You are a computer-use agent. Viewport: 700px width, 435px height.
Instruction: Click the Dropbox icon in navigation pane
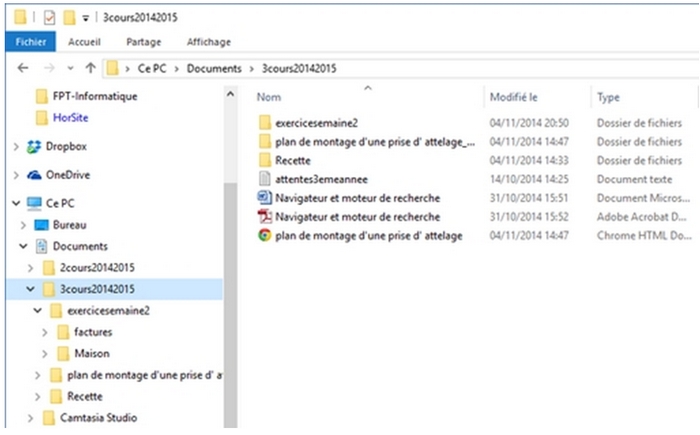(x=35, y=147)
